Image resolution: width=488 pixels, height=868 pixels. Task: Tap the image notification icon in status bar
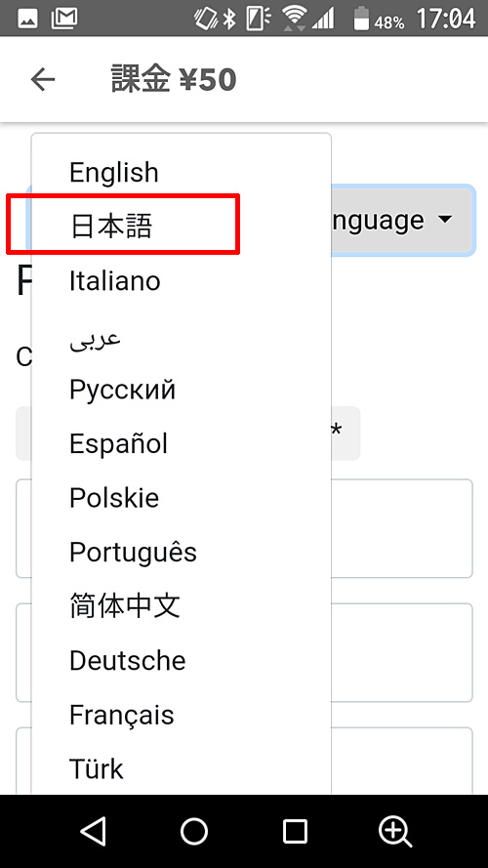pos(27,20)
